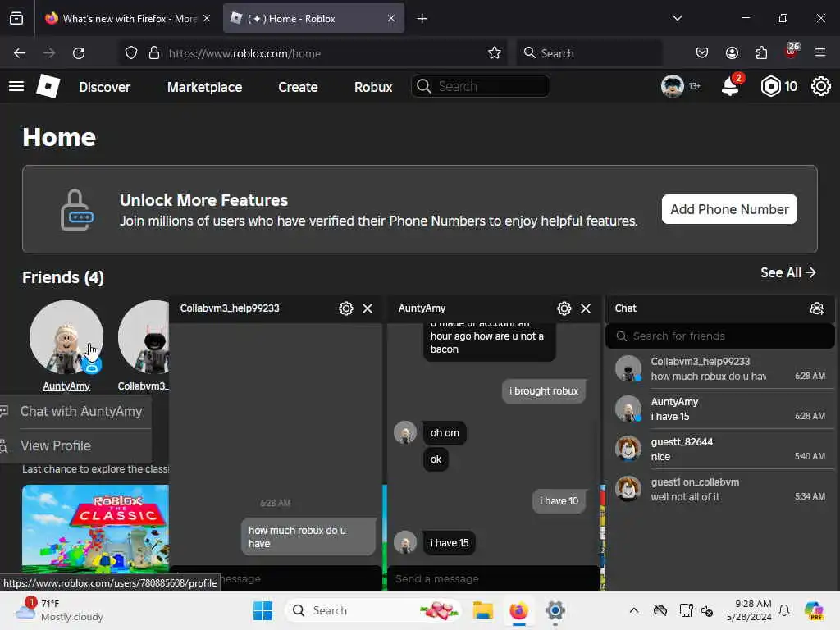Open clock and date in taskbar
This screenshot has height=630, width=840.
tap(749, 610)
